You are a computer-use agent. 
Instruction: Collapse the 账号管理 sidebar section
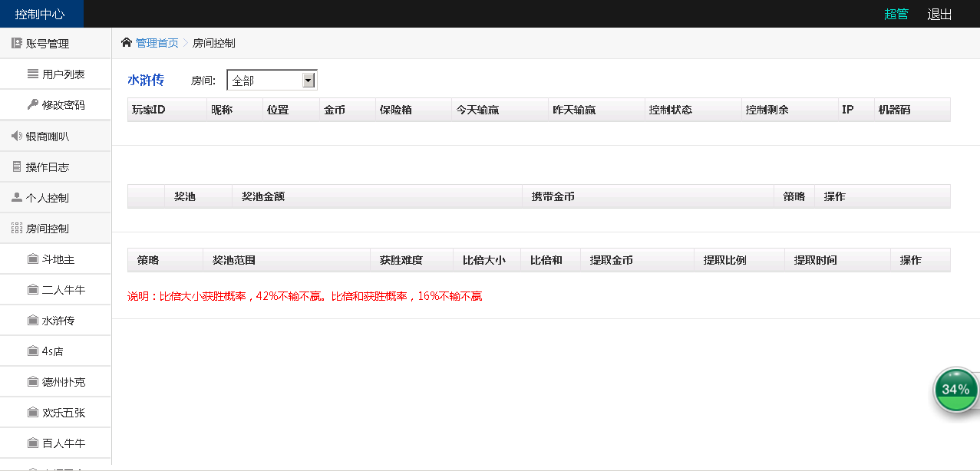tap(48, 44)
